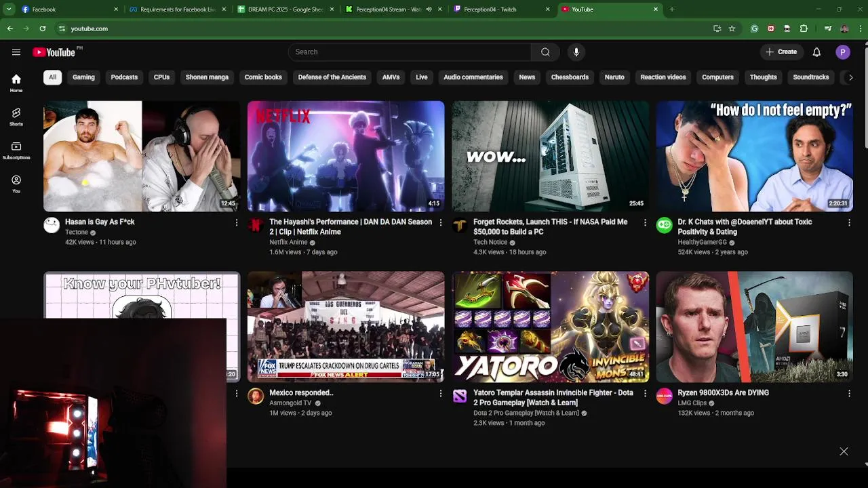Image resolution: width=868 pixels, height=488 pixels.
Task: Open Subscriptions from the sidebar
Action: coord(16,150)
